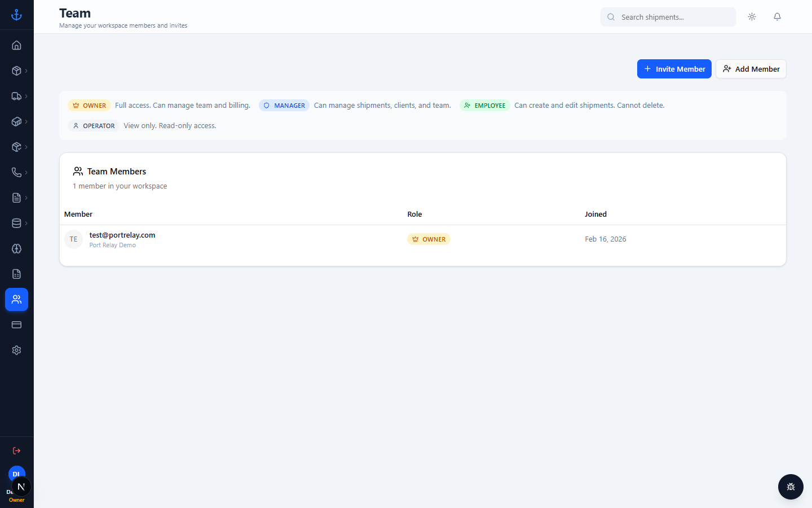The width and height of the screenshot is (812, 508).
Task: Click the OWNER badge in the role legend
Action: (89, 106)
